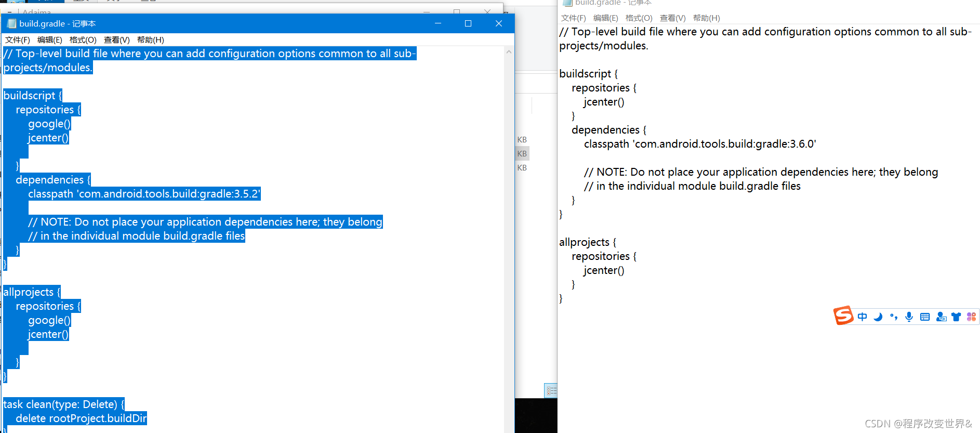Toggle Chinese/English mode on Sogou bar

[863, 317]
